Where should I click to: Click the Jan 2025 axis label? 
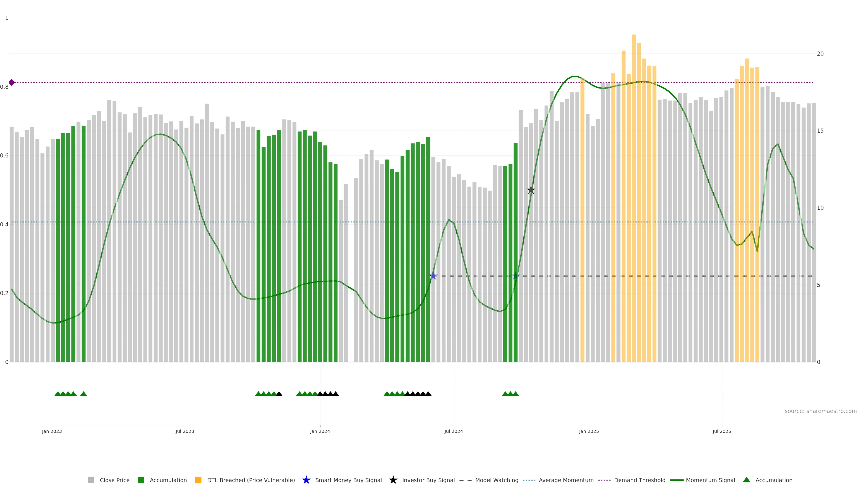(x=589, y=432)
